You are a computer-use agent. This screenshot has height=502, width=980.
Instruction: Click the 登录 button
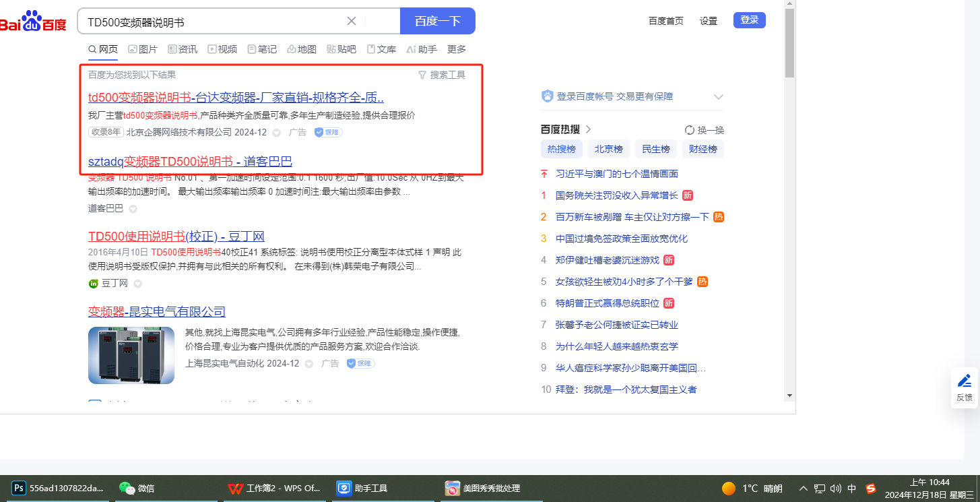click(750, 20)
